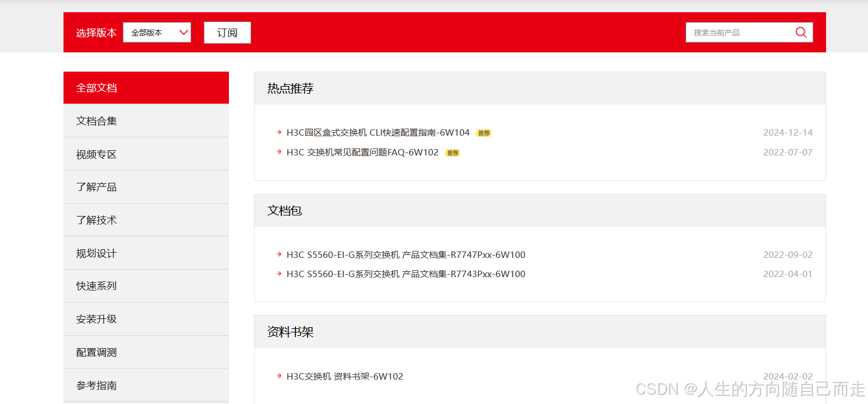Viewport: 868px width, 404px height.
Task: Click the 选择版本 label
Action: click(96, 33)
